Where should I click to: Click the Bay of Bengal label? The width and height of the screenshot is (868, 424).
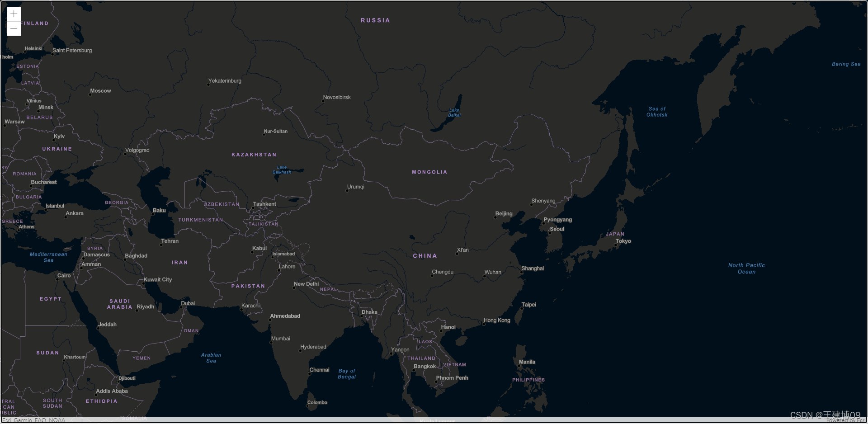(347, 374)
